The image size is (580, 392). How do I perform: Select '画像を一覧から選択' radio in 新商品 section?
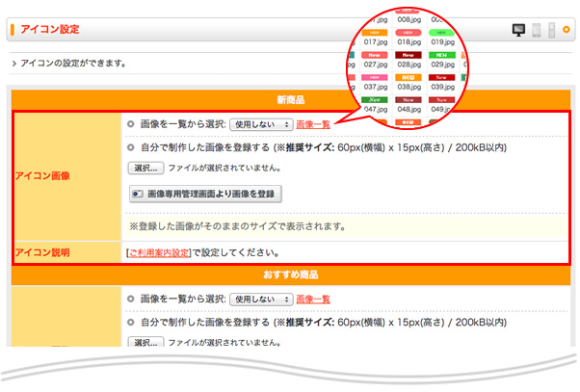131,124
